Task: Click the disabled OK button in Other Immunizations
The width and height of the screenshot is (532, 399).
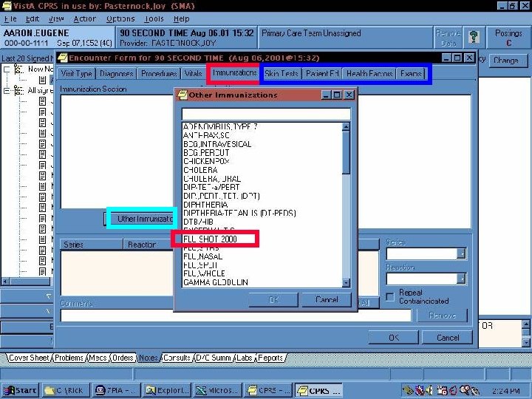Action: [273, 299]
